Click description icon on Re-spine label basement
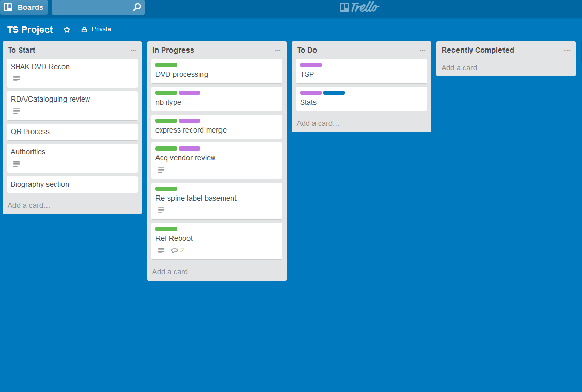Image resolution: width=582 pixels, height=392 pixels. [x=161, y=210]
